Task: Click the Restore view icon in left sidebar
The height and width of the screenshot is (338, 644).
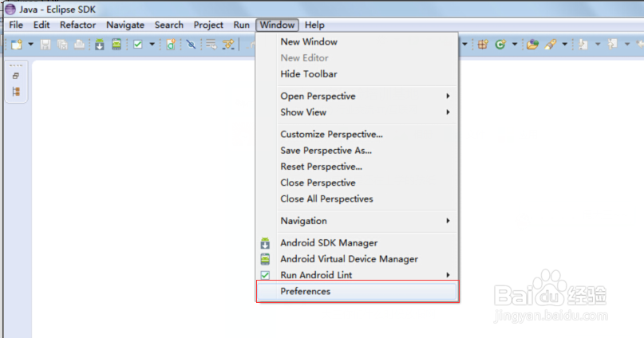Action: (x=16, y=76)
